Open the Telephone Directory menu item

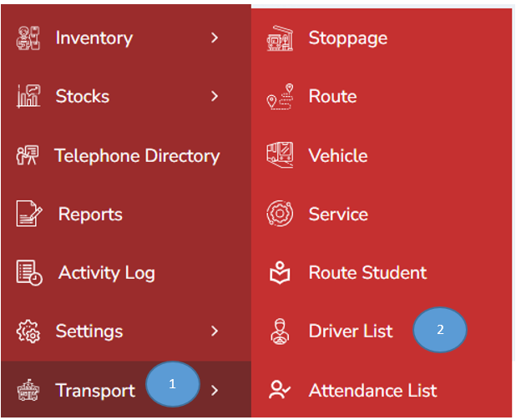click(126, 155)
